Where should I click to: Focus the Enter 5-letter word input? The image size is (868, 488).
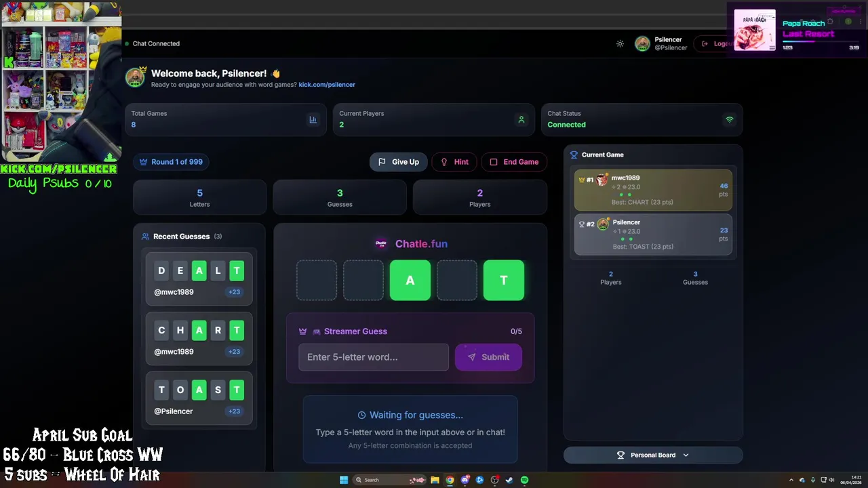(x=374, y=357)
